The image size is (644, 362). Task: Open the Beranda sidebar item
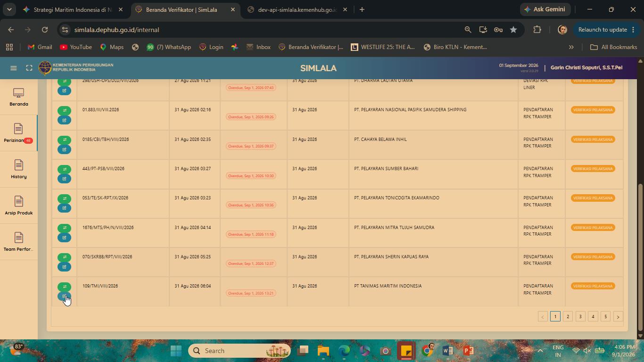tap(19, 97)
